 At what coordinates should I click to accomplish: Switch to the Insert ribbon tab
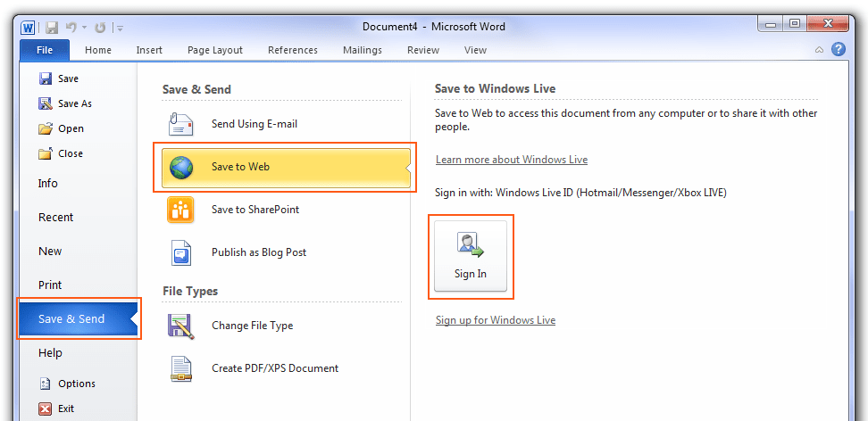point(149,50)
